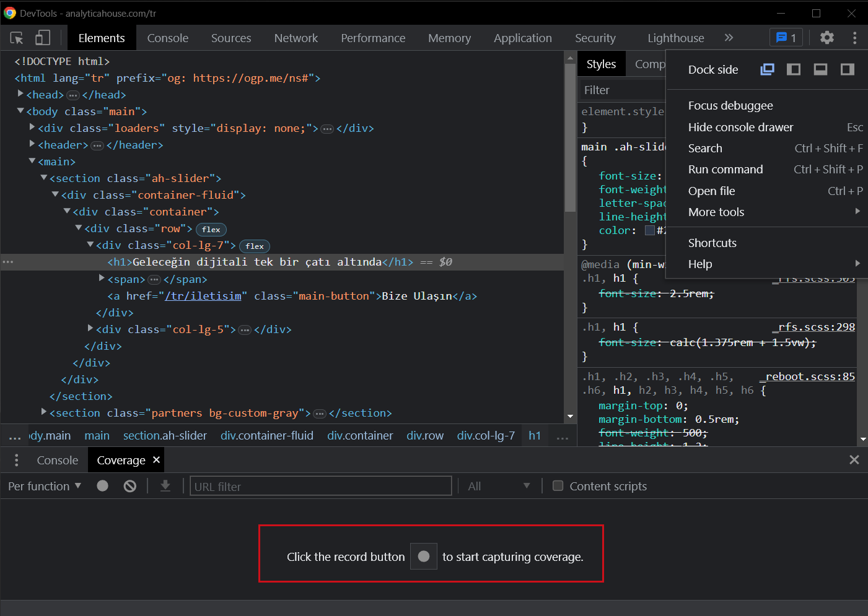Open the issues counter badge

[786, 38]
